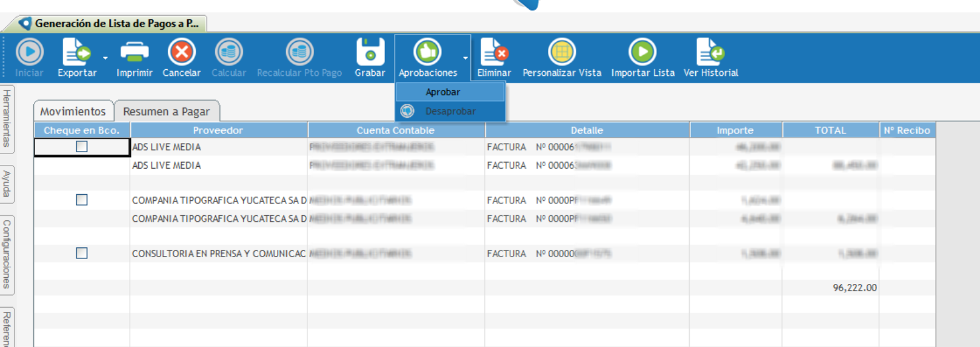
Task: Select the CONSULTORIA EN PRENSA Y COMUNICAC cell
Action: coord(218,254)
